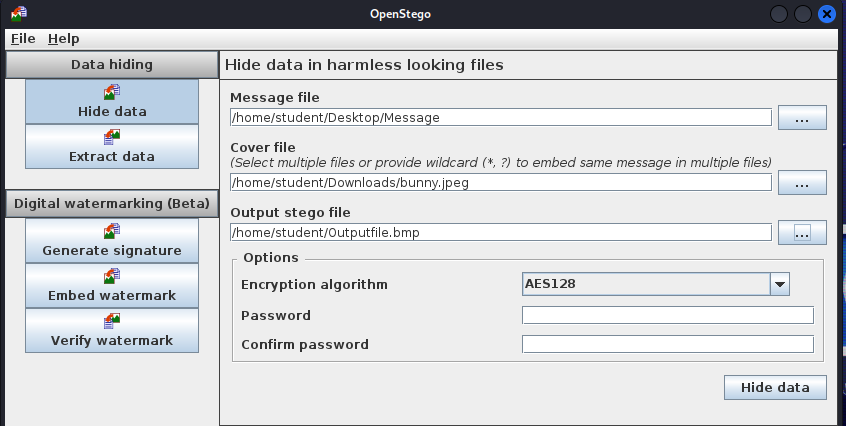Click the 'Hide data in harmless looking files' heading
Viewport: 846px width, 426px height.
tap(364, 65)
